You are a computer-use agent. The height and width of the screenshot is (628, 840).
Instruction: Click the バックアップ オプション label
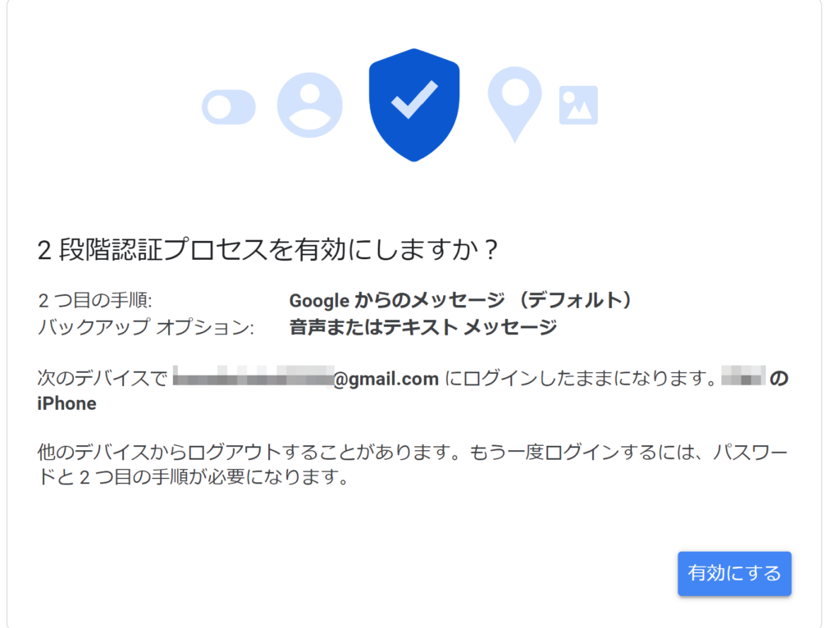coord(147,328)
